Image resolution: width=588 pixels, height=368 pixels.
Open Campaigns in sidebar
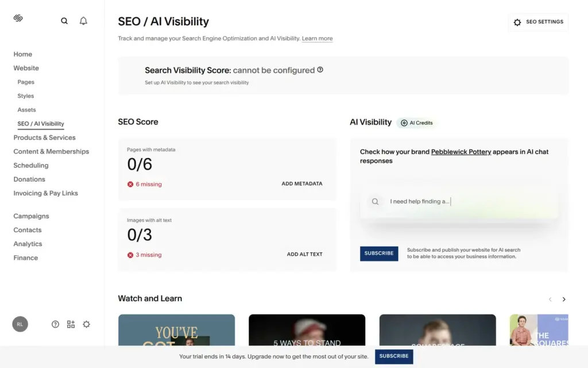point(31,216)
